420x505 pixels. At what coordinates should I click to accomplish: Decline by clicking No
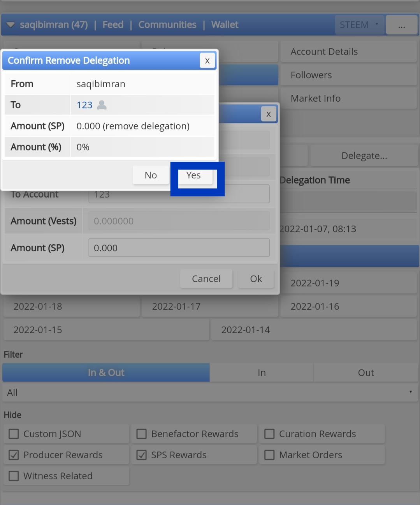[151, 175]
